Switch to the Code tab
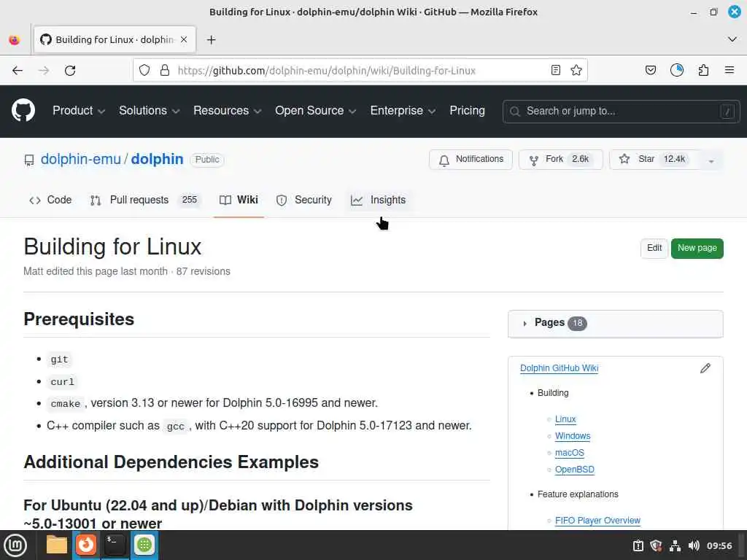Viewport: 747px width, 560px height. [x=50, y=200]
